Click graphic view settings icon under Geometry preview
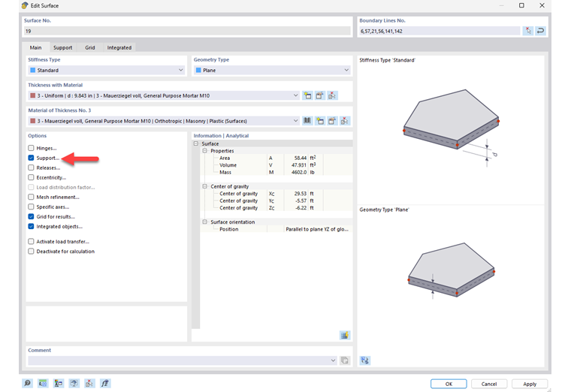This screenshot has height=392, width=571. pos(364,360)
